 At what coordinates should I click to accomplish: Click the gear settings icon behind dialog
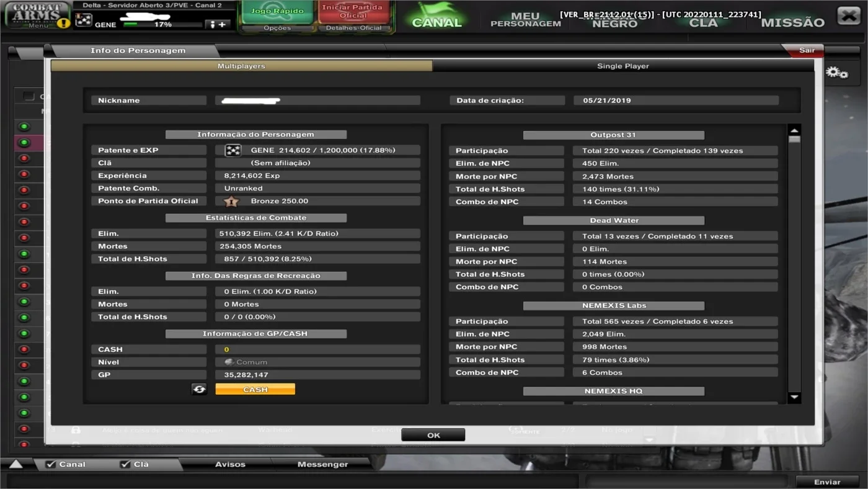pos(836,73)
